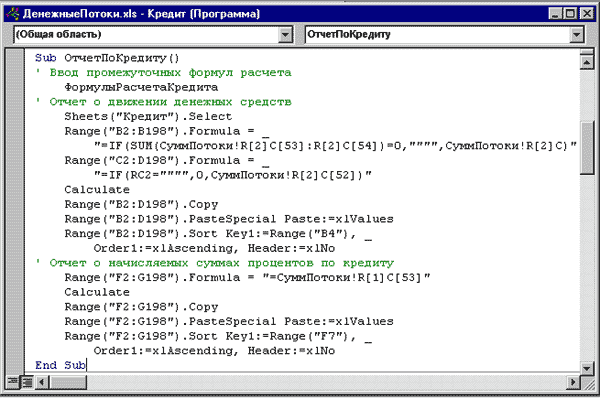Click the vertical scrollbar thumb
The width and height of the screenshot is (600, 399).
pos(587,148)
